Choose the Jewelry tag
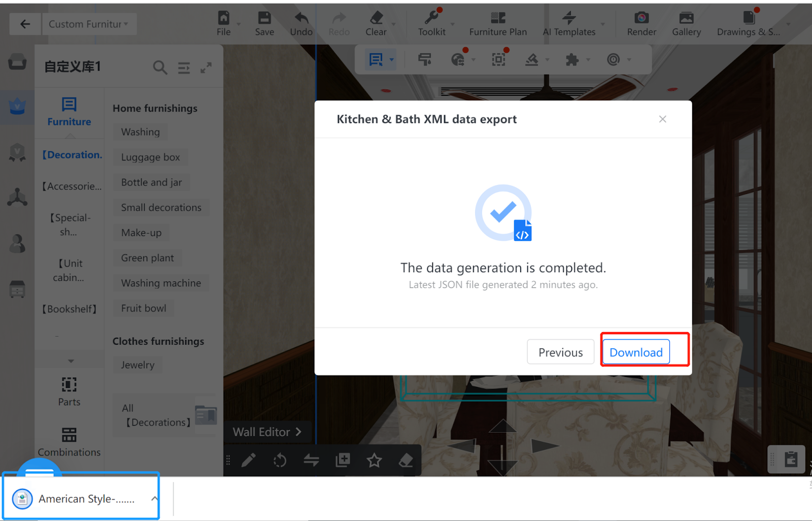Viewport: 812px width, 521px height. click(x=138, y=365)
